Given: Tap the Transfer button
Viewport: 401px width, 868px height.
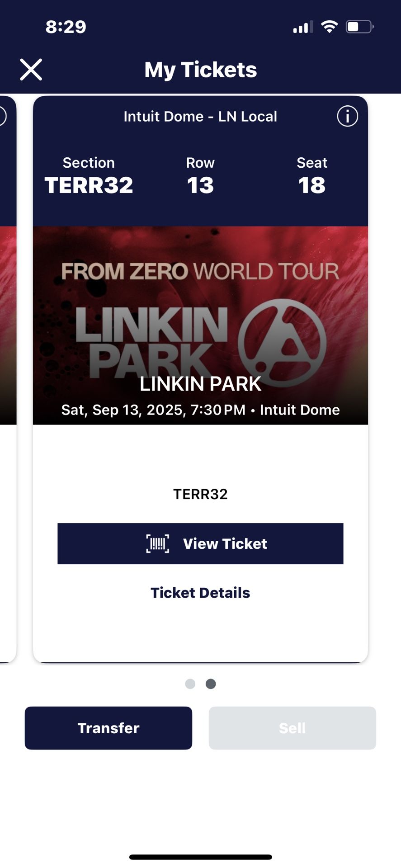Looking at the screenshot, I should pyautogui.click(x=108, y=727).
